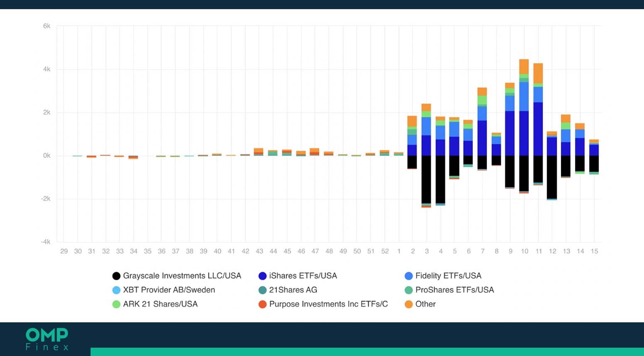Click x-axis week label '6'

[469, 251]
